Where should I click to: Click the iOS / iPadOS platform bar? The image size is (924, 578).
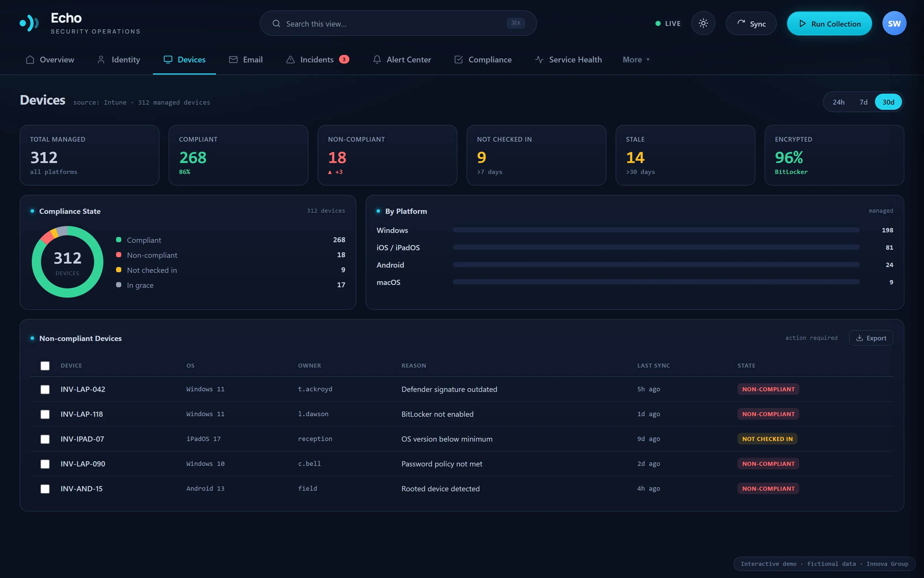[x=656, y=247]
